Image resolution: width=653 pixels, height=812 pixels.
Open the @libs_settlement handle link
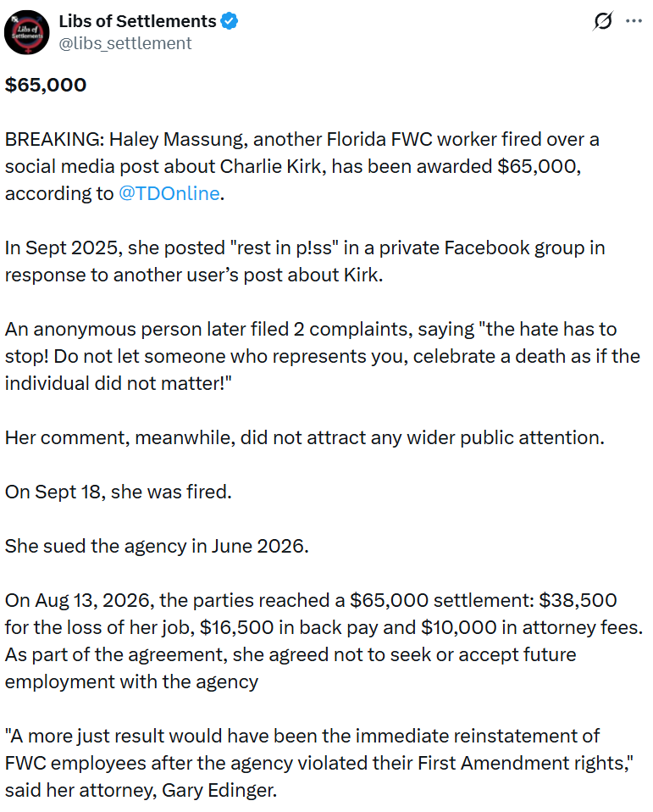point(125,43)
